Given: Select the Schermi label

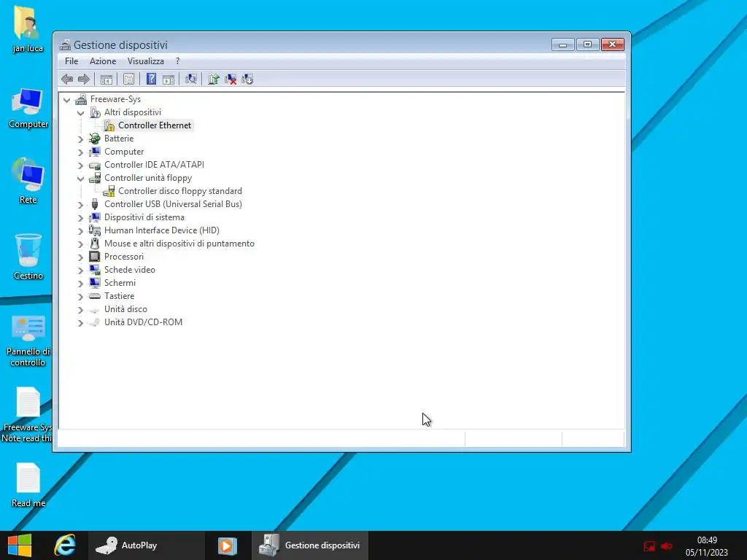Looking at the screenshot, I should (120, 283).
